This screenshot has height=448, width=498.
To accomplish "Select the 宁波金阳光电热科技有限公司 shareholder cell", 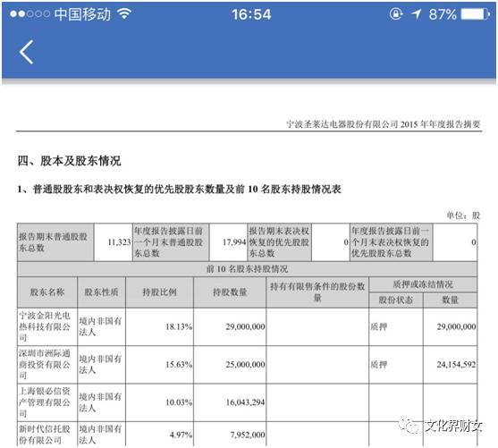I will point(47,326).
